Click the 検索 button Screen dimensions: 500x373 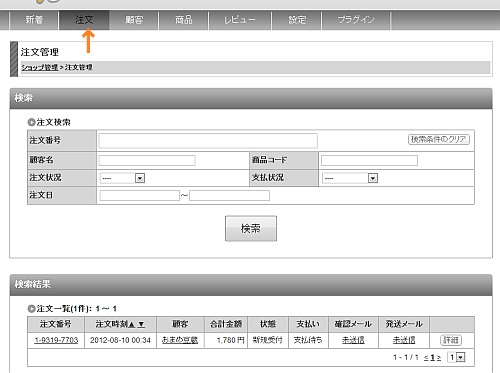(251, 228)
